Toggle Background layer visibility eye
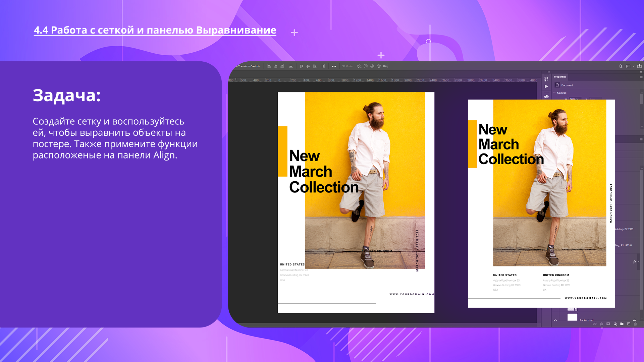This screenshot has width=644, height=362. tap(556, 320)
